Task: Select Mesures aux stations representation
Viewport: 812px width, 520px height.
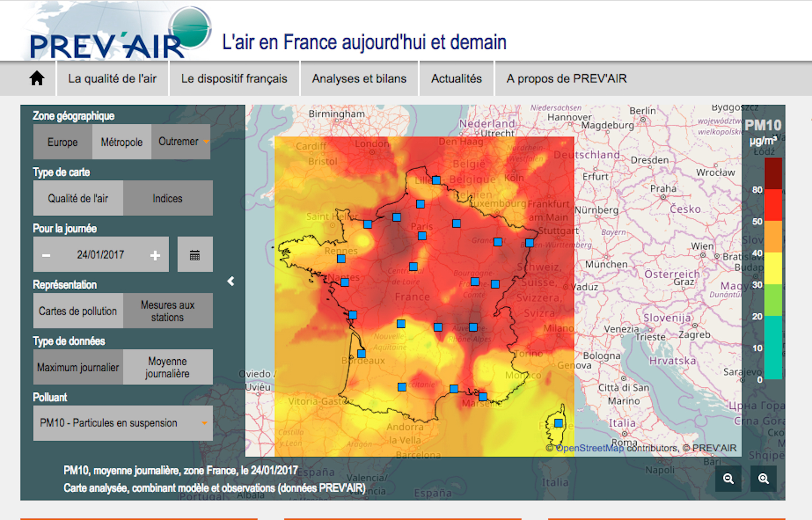Action: (168, 311)
